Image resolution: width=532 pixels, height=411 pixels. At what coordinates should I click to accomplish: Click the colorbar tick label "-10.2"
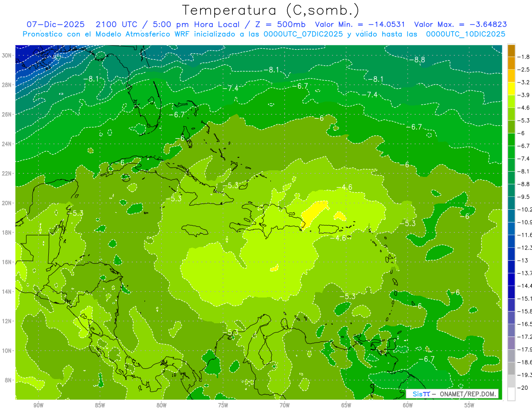tap(525, 209)
